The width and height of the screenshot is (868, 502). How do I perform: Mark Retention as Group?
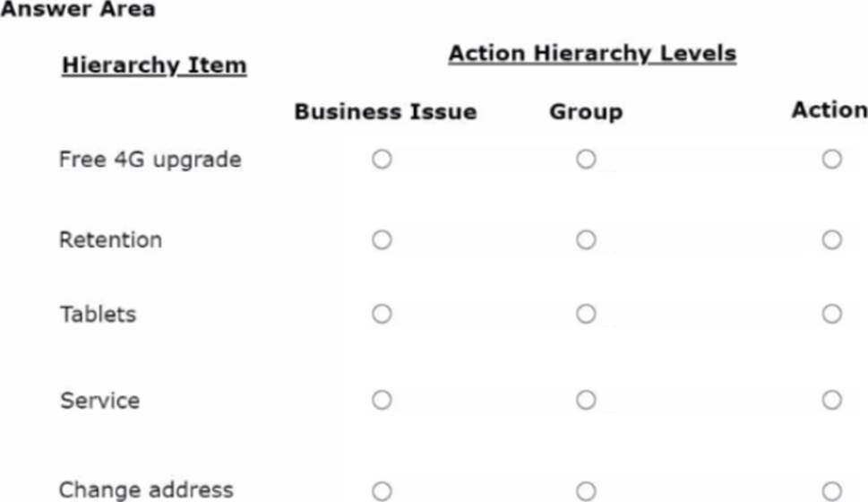586,240
